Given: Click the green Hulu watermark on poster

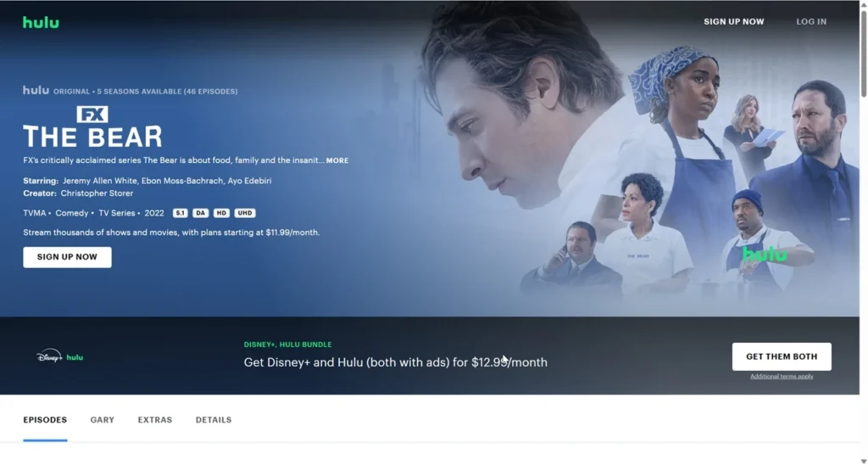Looking at the screenshot, I should tap(765, 254).
